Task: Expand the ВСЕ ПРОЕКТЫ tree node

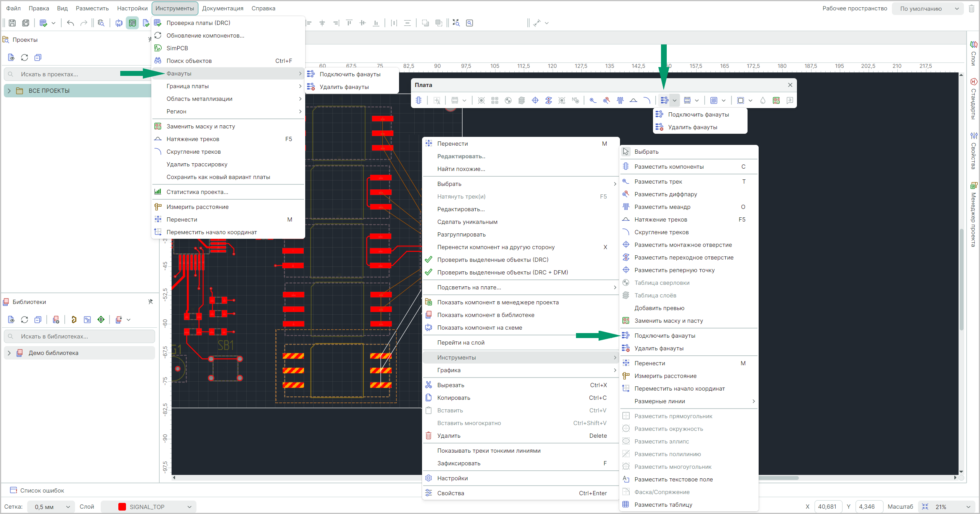Action: 9,91
